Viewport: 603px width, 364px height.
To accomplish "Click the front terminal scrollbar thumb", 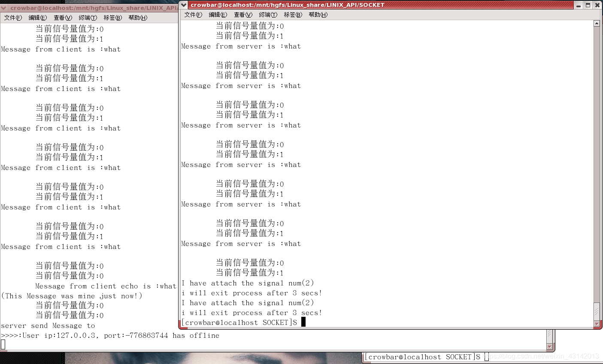I will pyautogui.click(x=597, y=311).
